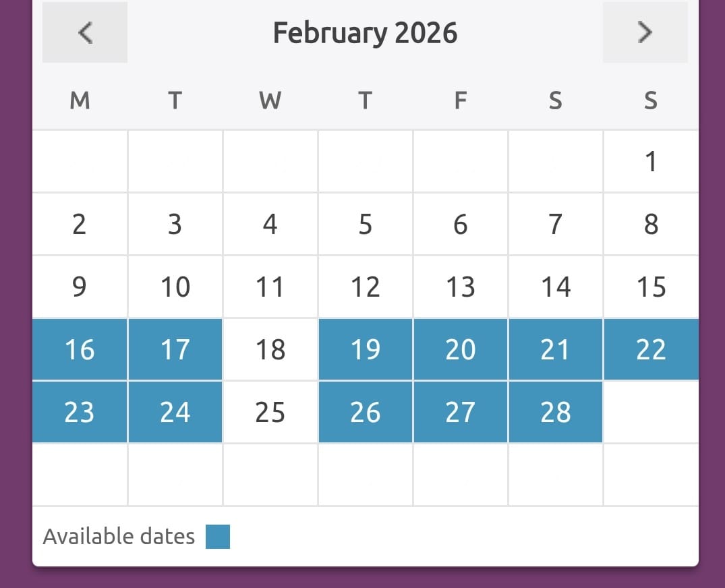Screen dimensions: 725x588
Task: Click the date February 10
Action: [x=175, y=287]
